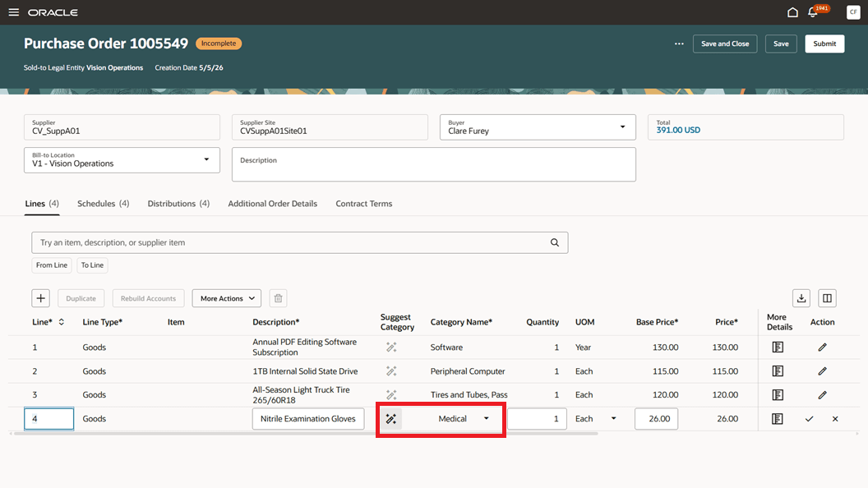Click the horizontal table scrollbar
868x488 pixels.
click(x=306, y=434)
